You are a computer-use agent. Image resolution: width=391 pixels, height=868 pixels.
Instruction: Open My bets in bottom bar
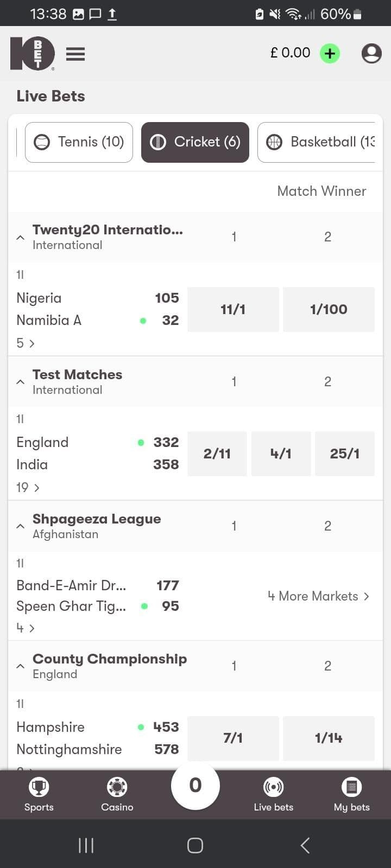pyautogui.click(x=352, y=794)
